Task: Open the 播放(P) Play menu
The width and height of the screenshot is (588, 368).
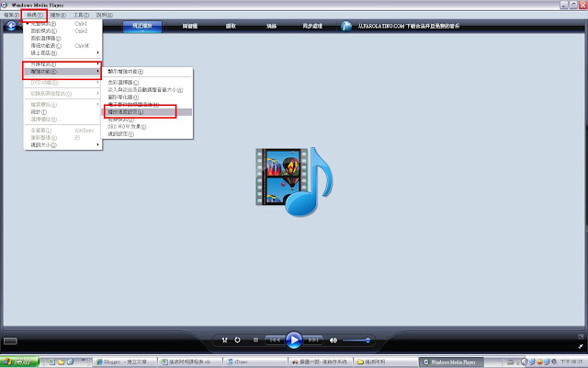Action: (x=58, y=15)
